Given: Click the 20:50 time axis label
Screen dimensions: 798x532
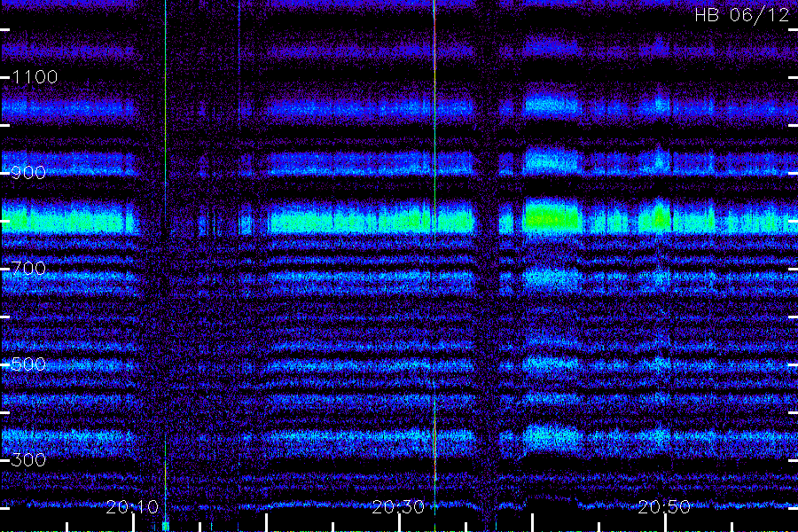Looking at the screenshot, I should click(664, 506).
